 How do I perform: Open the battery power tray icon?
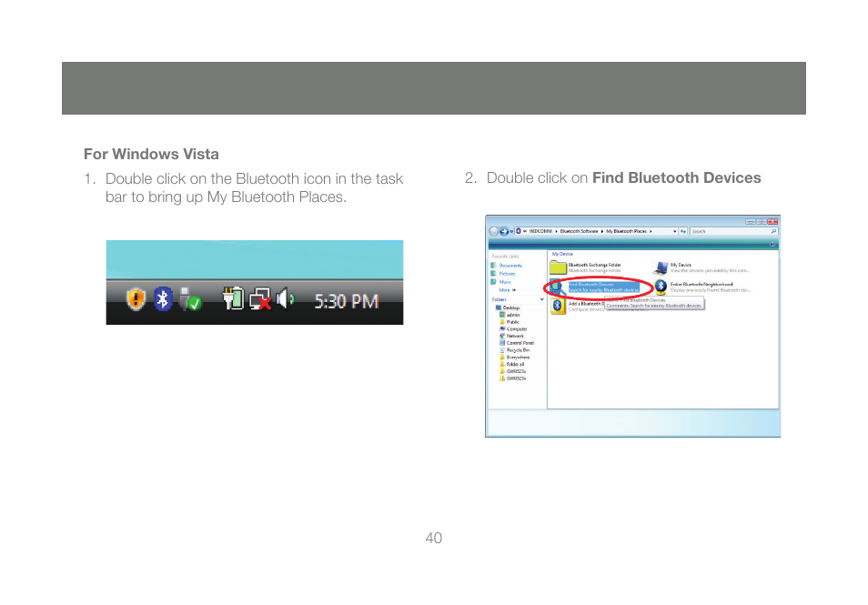(x=234, y=298)
